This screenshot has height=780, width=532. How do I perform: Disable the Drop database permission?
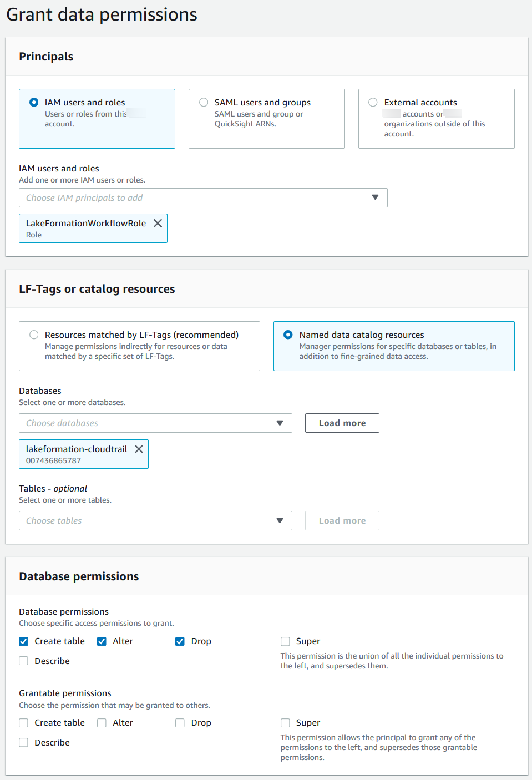(180, 641)
